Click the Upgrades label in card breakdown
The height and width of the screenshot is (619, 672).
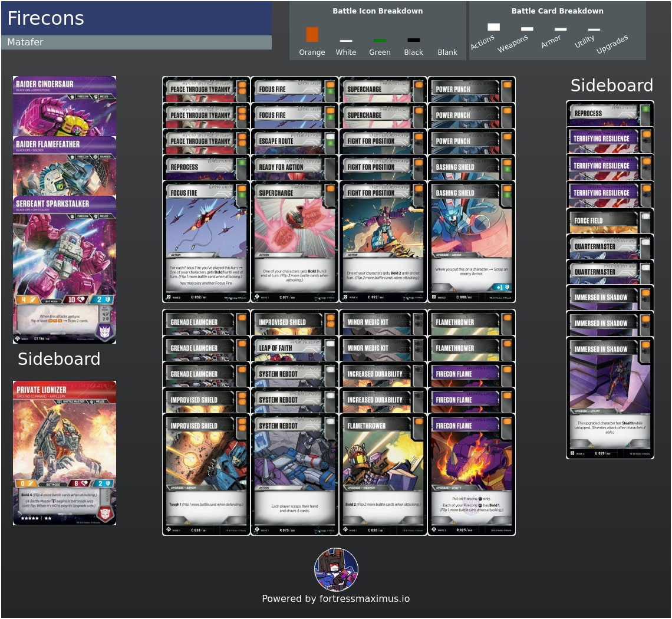612,44
